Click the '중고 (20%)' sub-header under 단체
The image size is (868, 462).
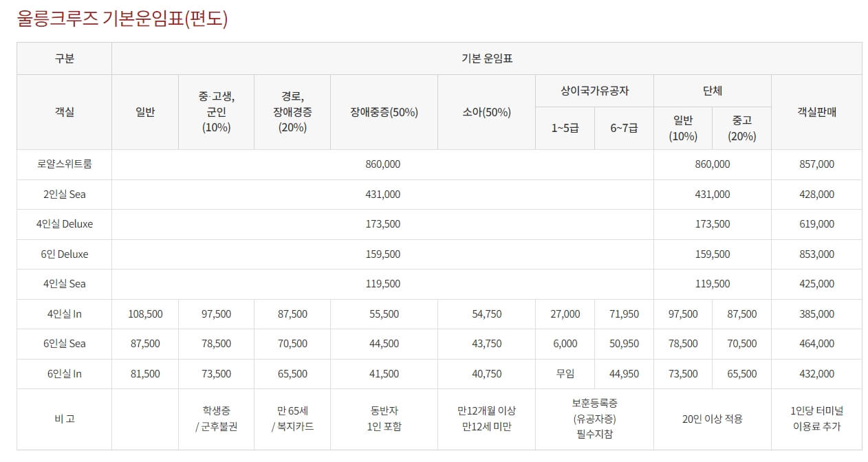click(742, 128)
